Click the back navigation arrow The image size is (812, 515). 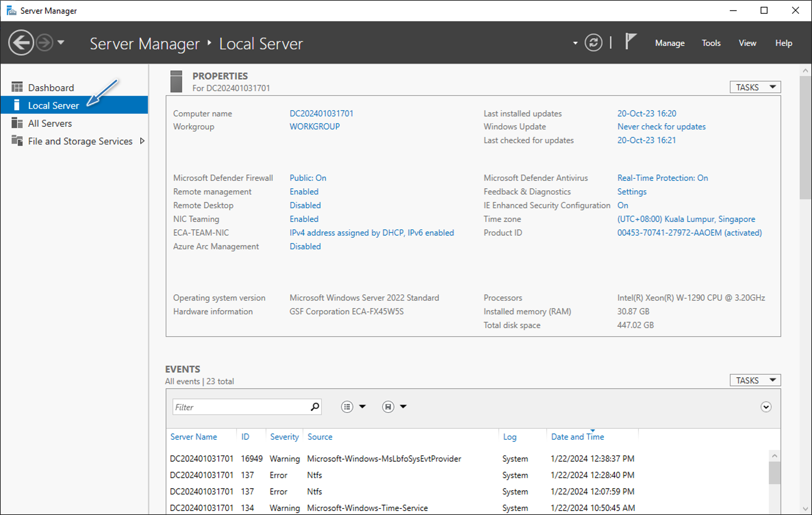(21, 43)
